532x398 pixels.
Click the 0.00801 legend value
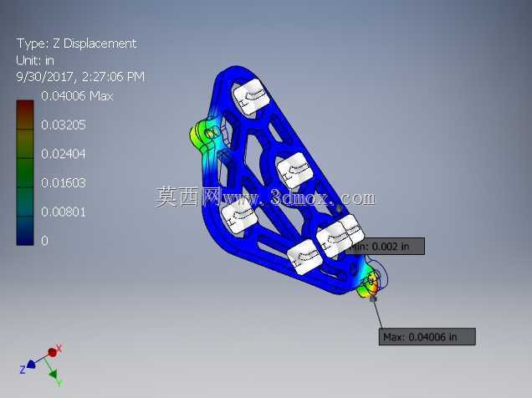tap(64, 212)
